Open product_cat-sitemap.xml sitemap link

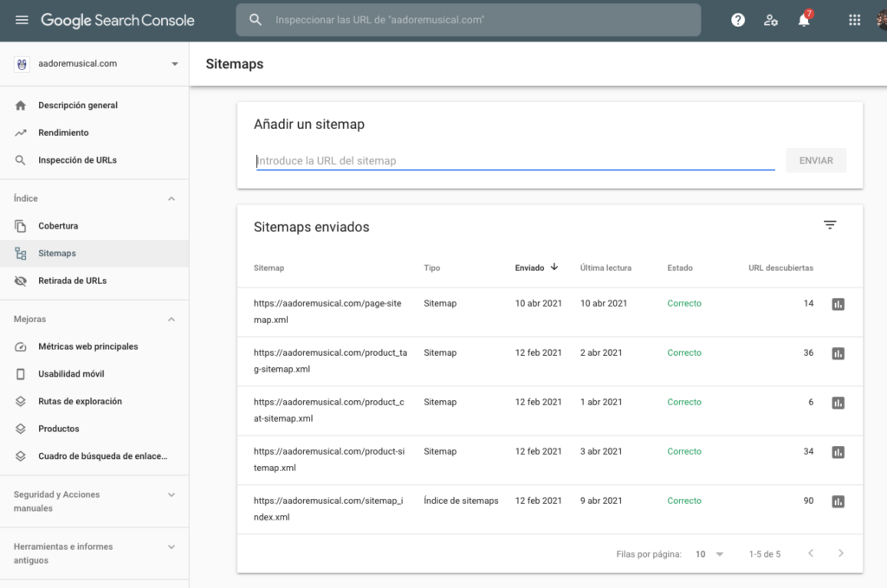328,410
